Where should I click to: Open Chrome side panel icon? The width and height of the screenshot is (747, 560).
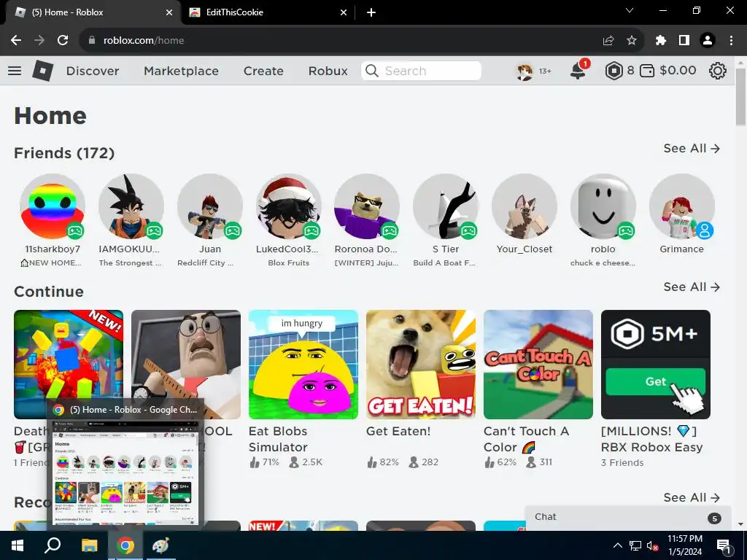tap(684, 41)
